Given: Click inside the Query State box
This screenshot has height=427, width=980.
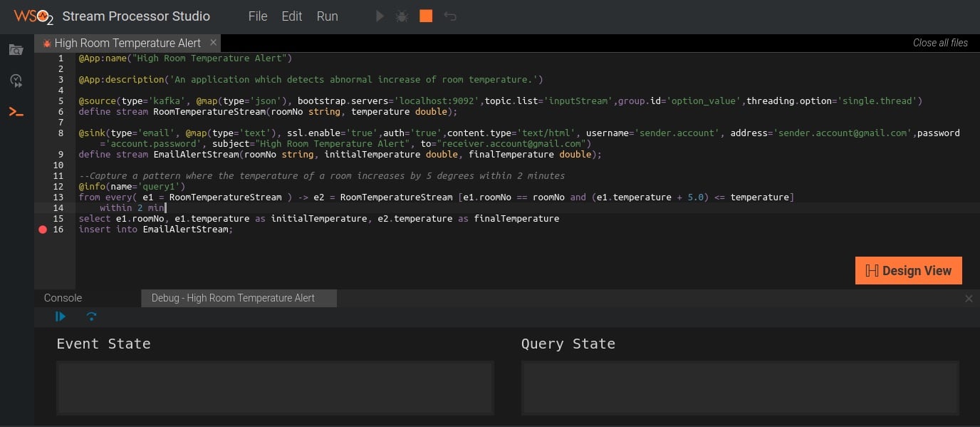Looking at the screenshot, I should pyautogui.click(x=740, y=388).
